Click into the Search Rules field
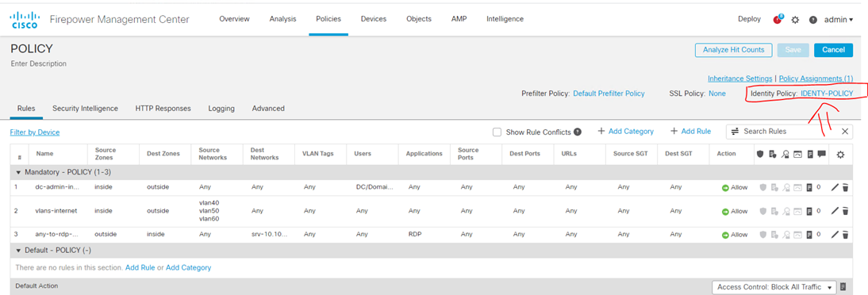 pyautogui.click(x=782, y=131)
